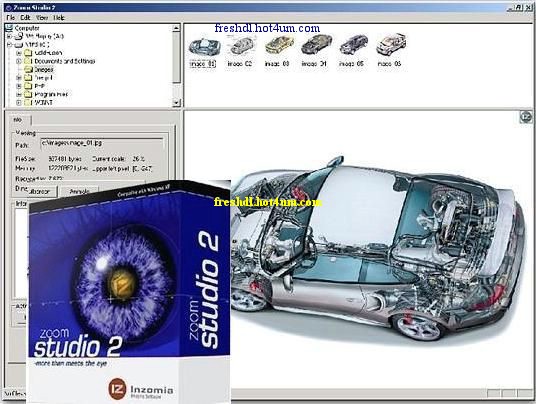
Task: Open the Edit menu
Action: click(25, 17)
